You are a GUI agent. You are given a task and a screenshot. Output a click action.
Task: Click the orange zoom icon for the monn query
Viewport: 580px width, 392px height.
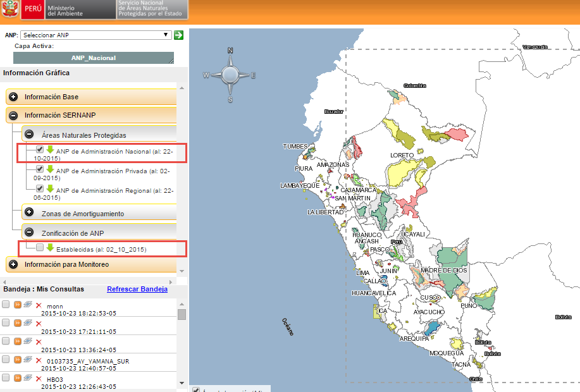tap(18, 305)
